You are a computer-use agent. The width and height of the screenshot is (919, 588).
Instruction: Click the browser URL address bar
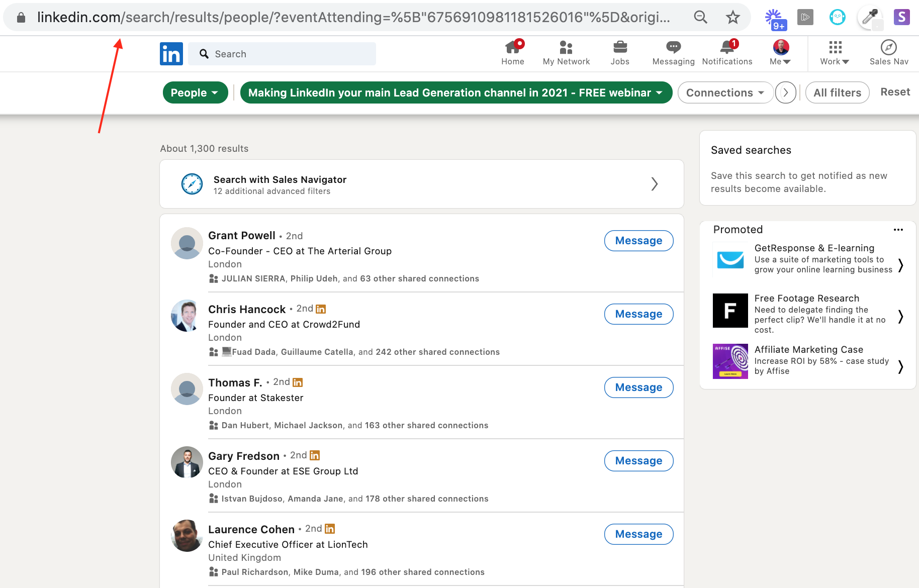(353, 18)
